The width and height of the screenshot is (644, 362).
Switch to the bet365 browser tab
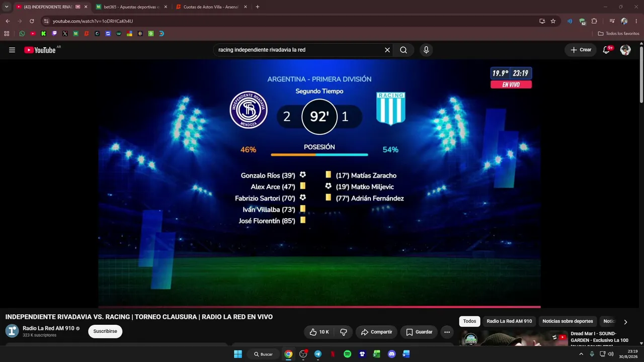point(131,7)
